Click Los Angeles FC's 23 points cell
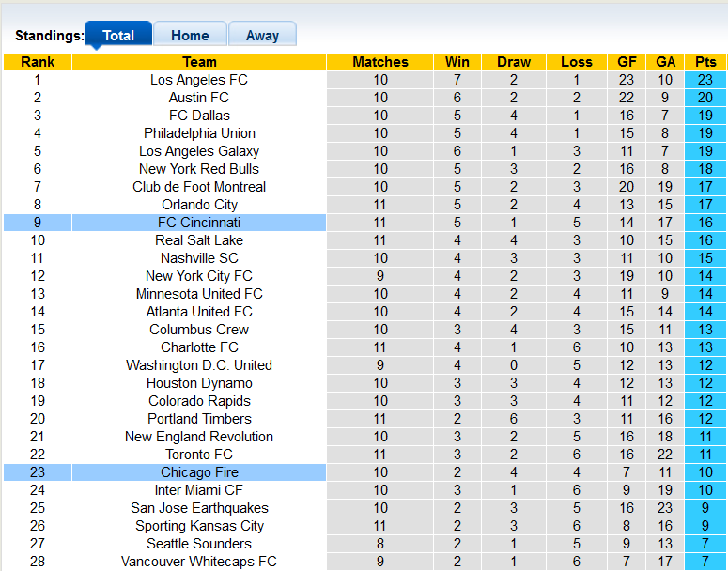728x571 pixels. [x=705, y=80]
